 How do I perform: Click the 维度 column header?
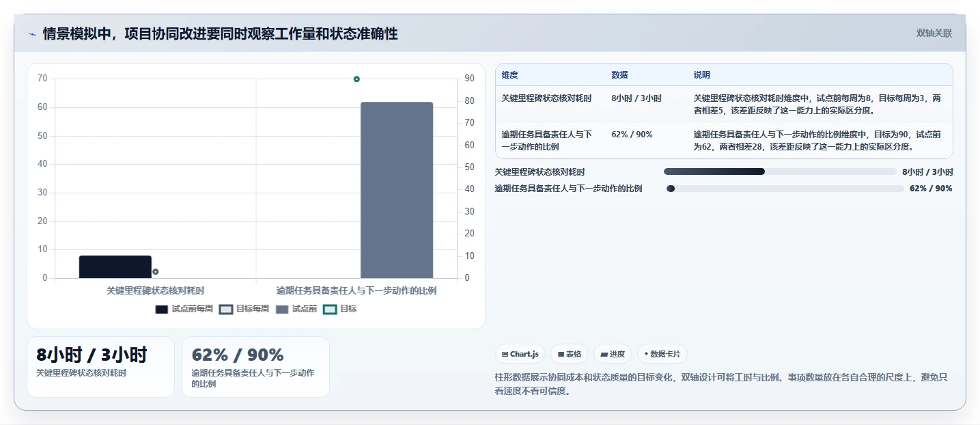pos(510,75)
